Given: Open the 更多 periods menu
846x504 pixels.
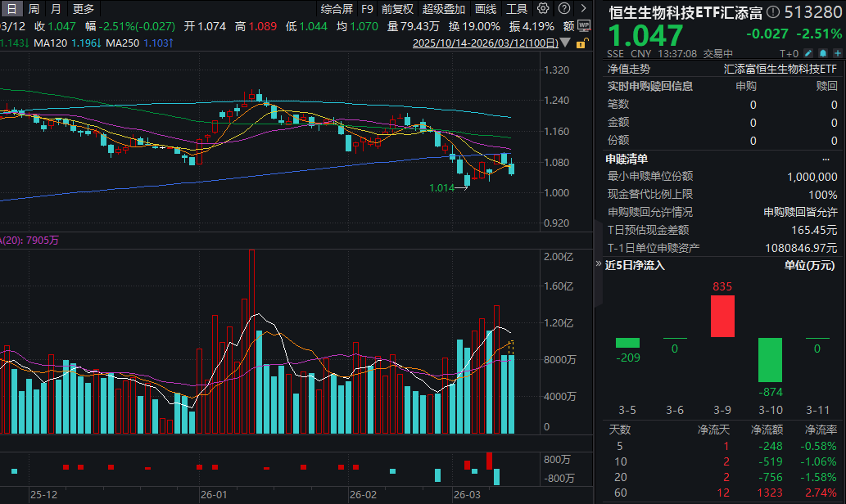Looking at the screenshot, I should (84, 10).
